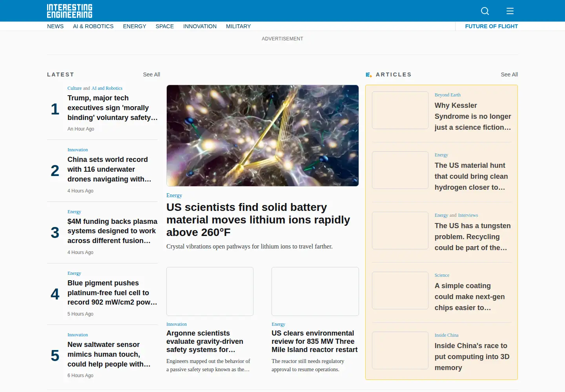Open the Energy nav section
Viewport: 565px width, 392px height.
[135, 26]
